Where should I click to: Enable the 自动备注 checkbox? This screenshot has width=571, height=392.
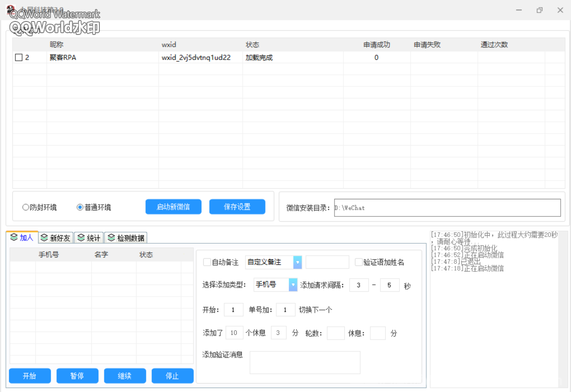pos(207,262)
